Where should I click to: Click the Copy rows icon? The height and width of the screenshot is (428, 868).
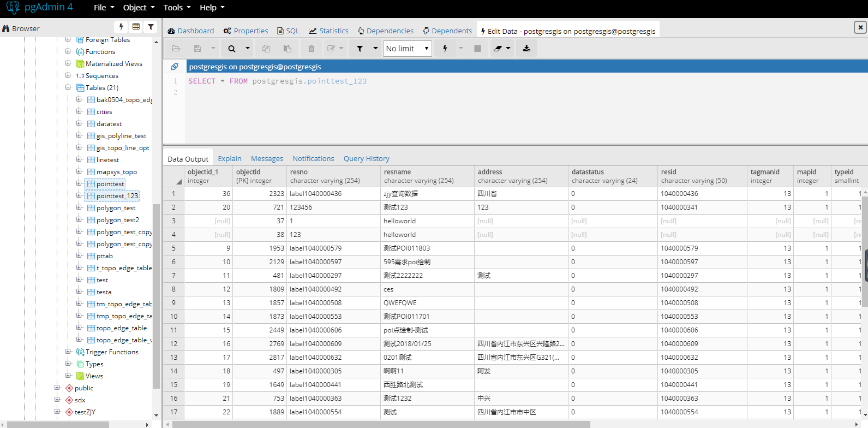coord(266,49)
